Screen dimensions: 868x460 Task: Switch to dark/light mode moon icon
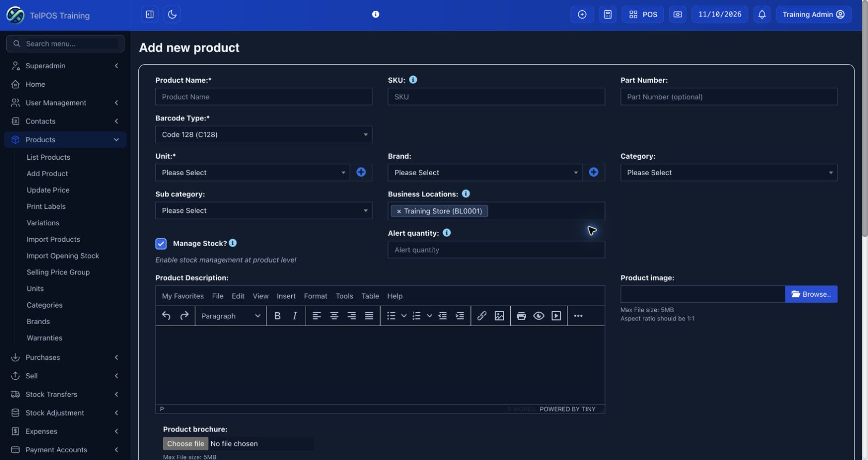tap(172, 14)
